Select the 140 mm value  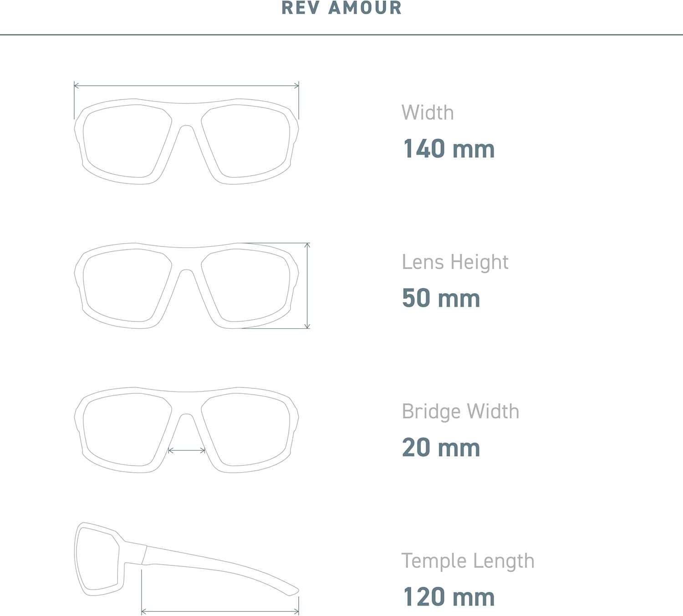click(449, 149)
